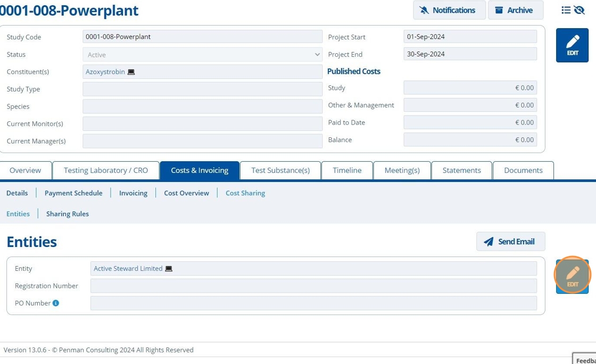
Task: Click the Paid to Date field
Action: (x=470, y=122)
